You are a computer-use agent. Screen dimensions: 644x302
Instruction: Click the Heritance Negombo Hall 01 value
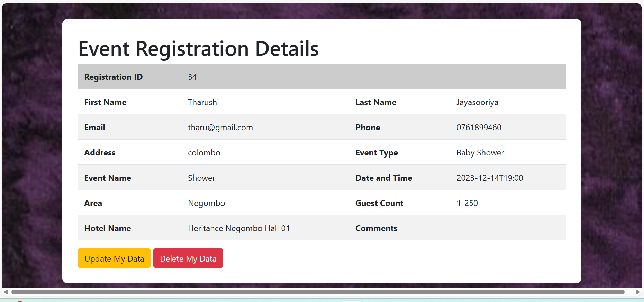(x=238, y=228)
